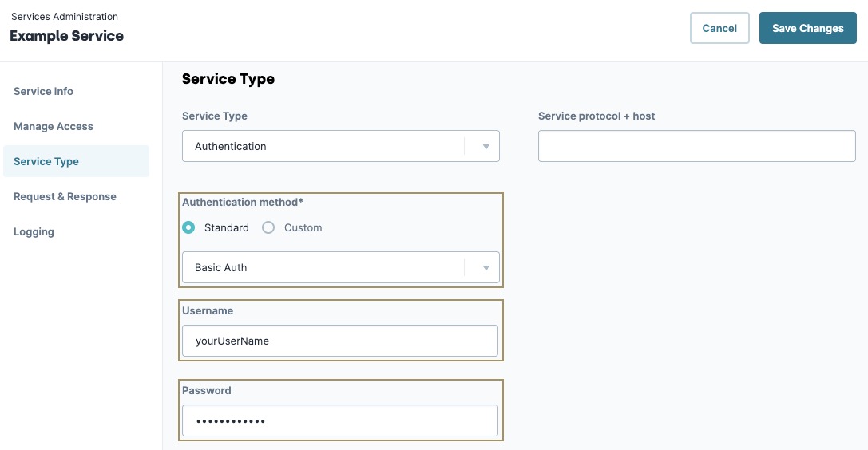Click the Custom radio label text

click(x=303, y=227)
